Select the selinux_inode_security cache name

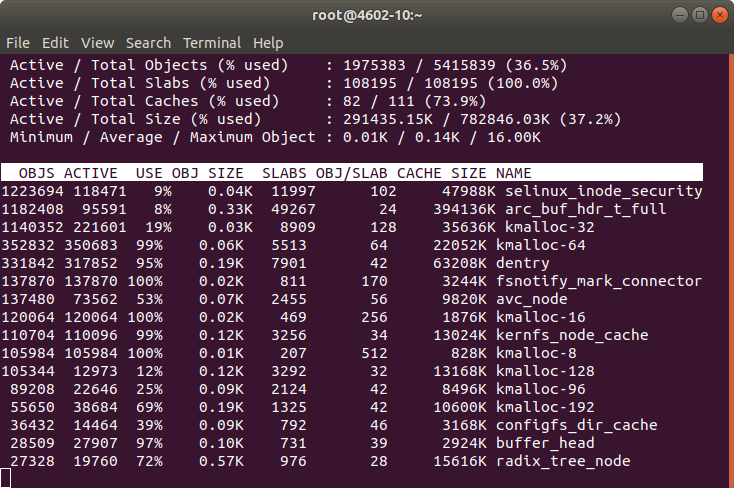pos(604,191)
